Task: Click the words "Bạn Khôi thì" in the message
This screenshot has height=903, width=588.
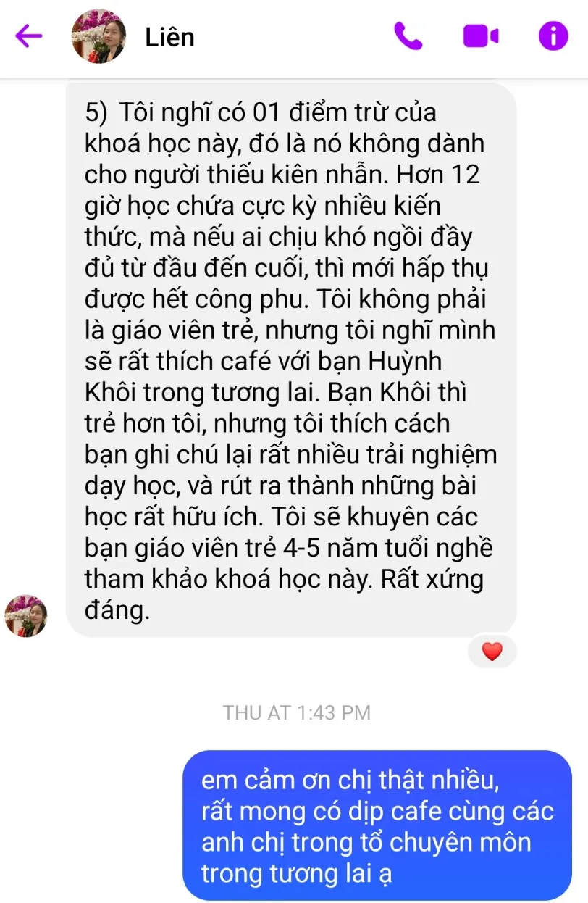Action: (398, 393)
